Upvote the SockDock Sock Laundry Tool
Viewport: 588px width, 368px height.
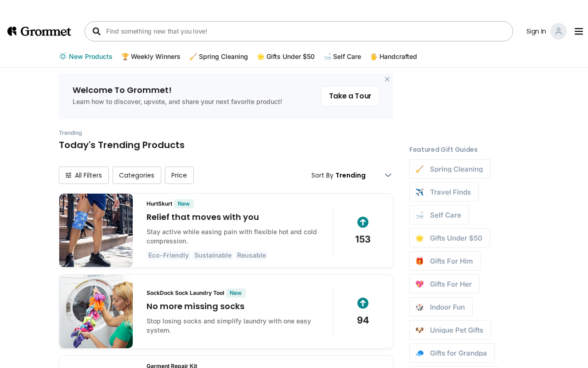click(362, 303)
